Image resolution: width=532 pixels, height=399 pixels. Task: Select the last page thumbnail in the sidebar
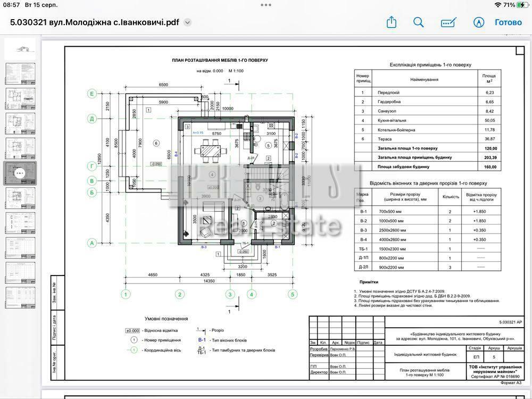pyautogui.click(x=20, y=297)
